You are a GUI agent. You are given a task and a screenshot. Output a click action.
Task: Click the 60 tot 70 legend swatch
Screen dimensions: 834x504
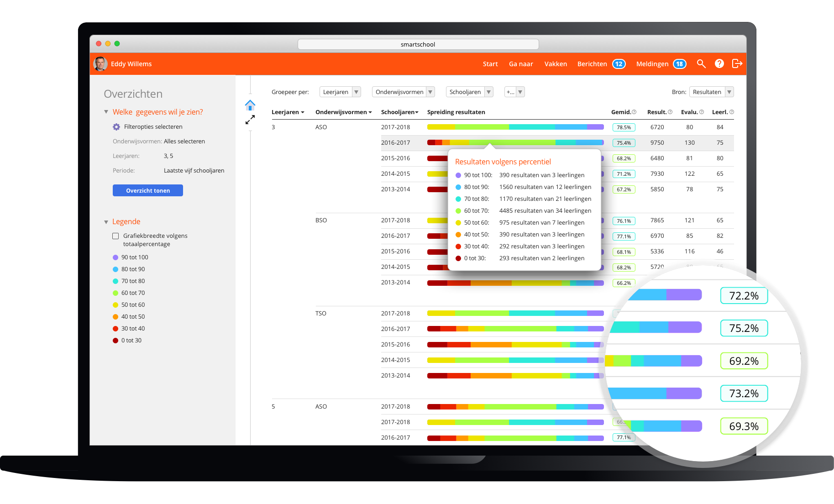tap(115, 293)
